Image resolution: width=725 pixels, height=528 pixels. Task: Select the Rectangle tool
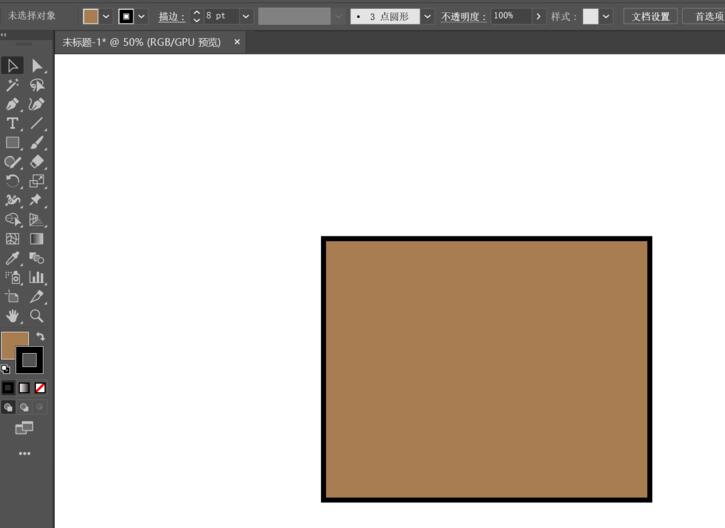pyautogui.click(x=12, y=143)
